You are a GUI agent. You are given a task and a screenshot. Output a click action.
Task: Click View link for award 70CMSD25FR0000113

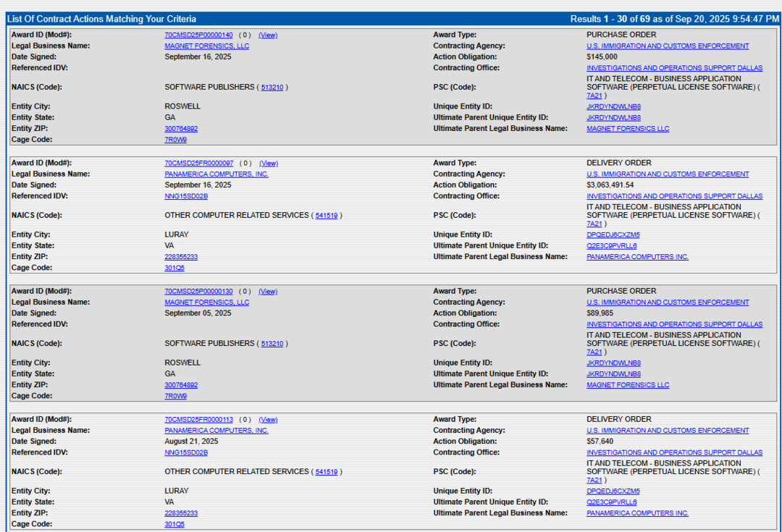[268, 419]
